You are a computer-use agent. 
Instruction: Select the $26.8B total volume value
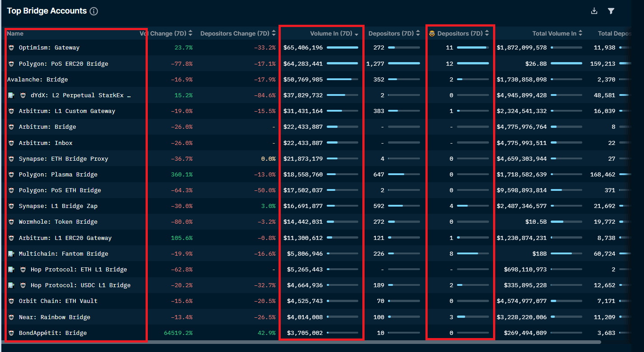(536, 64)
